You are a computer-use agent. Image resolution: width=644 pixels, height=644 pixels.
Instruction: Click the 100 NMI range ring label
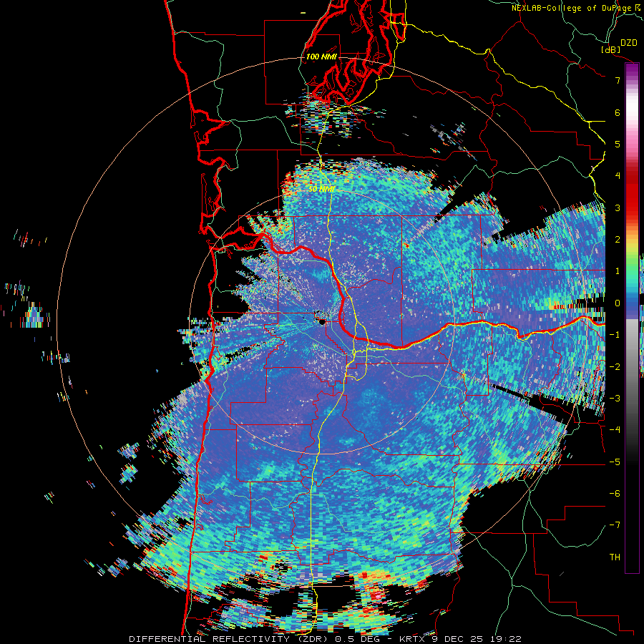click(x=321, y=57)
